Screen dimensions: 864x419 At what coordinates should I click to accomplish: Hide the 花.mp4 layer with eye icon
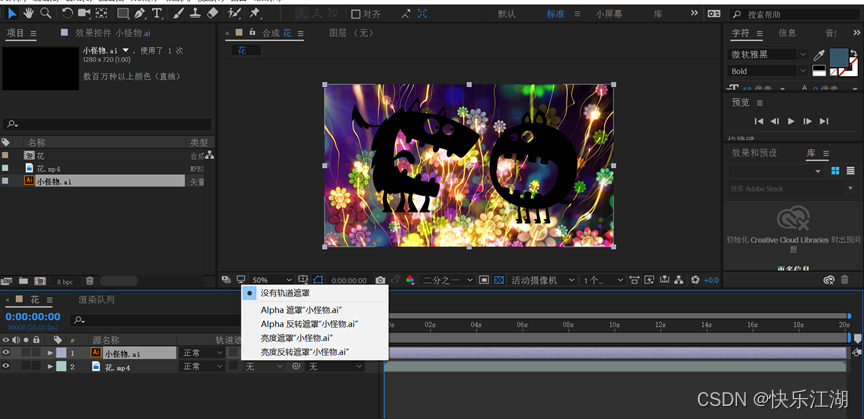[x=6, y=366]
